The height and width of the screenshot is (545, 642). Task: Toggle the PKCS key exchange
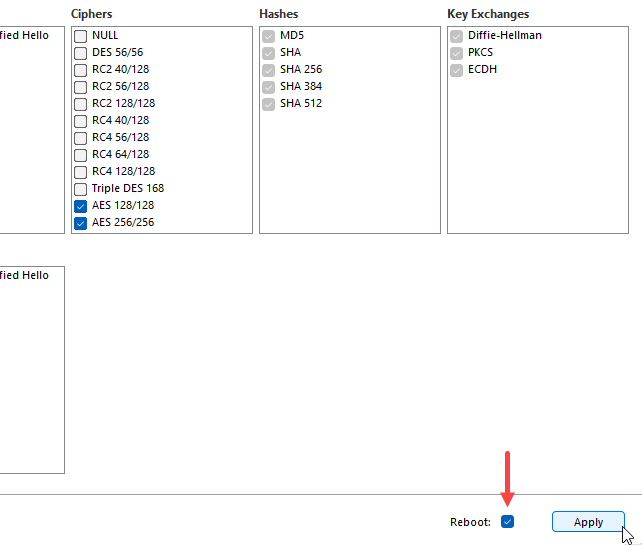[x=457, y=52]
